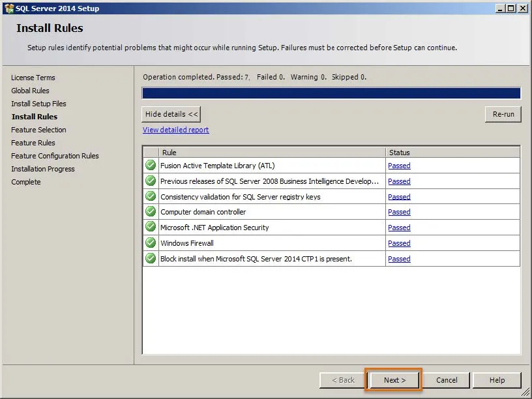Go back using the Back button
The height and width of the screenshot is (399, 532).
(343, 380)
